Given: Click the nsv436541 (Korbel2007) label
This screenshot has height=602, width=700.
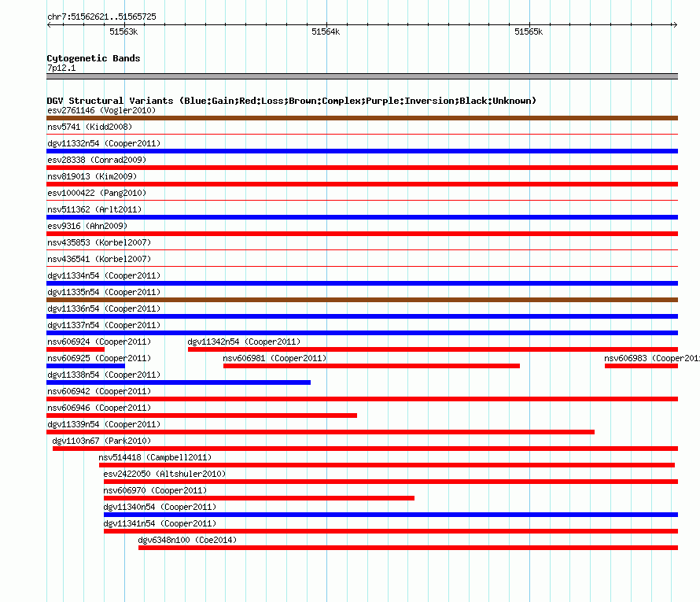Looking at the screenshot, I should click(x=99, y=259).
